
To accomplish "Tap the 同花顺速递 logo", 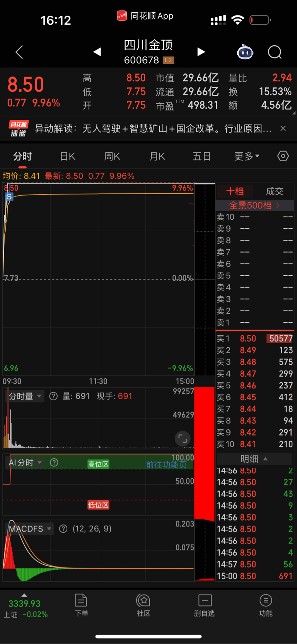I will pyautogui.click(x=19, y=129).
